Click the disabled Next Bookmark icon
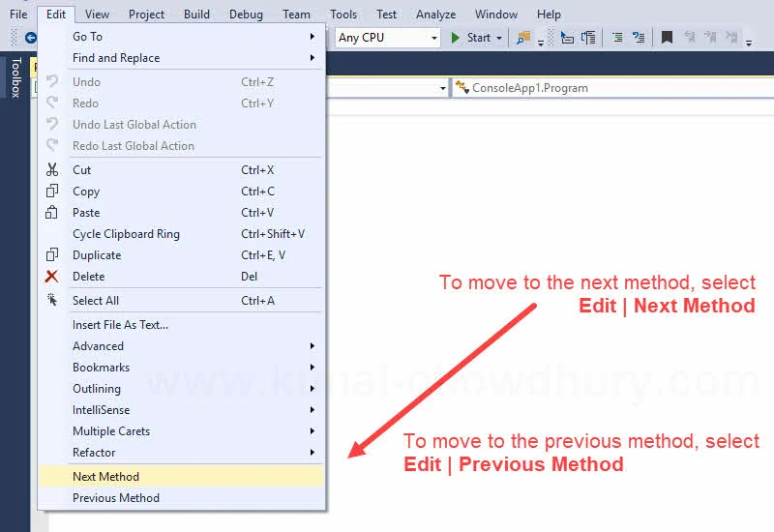The width and height of the screenshot is (774, 532). (710, 38)
